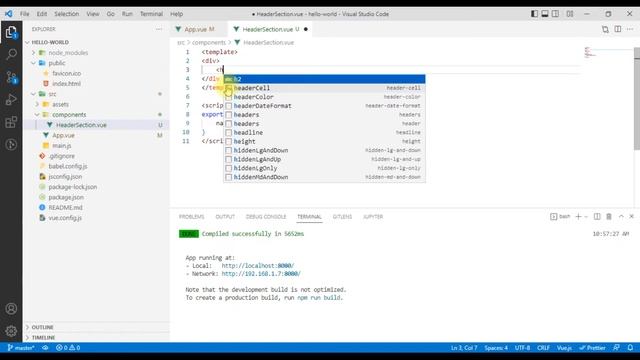
Task: Open the Selection menu
Action: (x=67, y=14)
